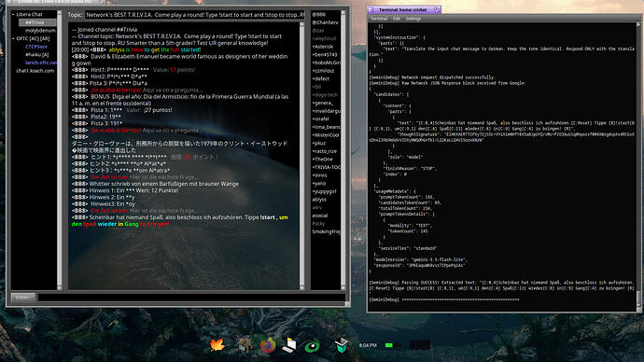Open the Haiku leaf menu in the dock
The width and height of the screenshot is (644, 362).
(x=217, y=345)
